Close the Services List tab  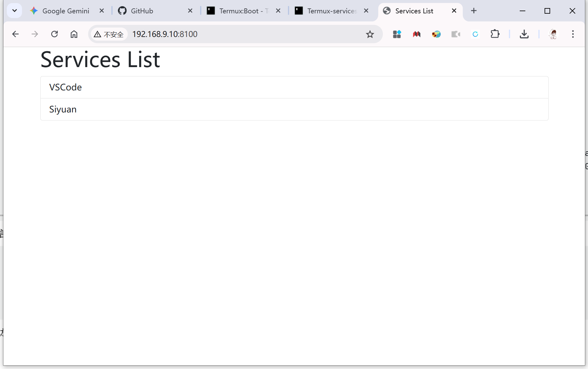tap(454, 11)
